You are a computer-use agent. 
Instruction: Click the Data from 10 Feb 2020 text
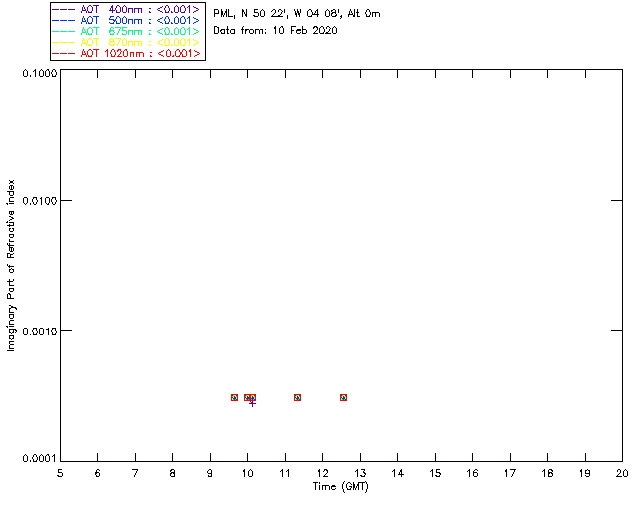[275, 31]
